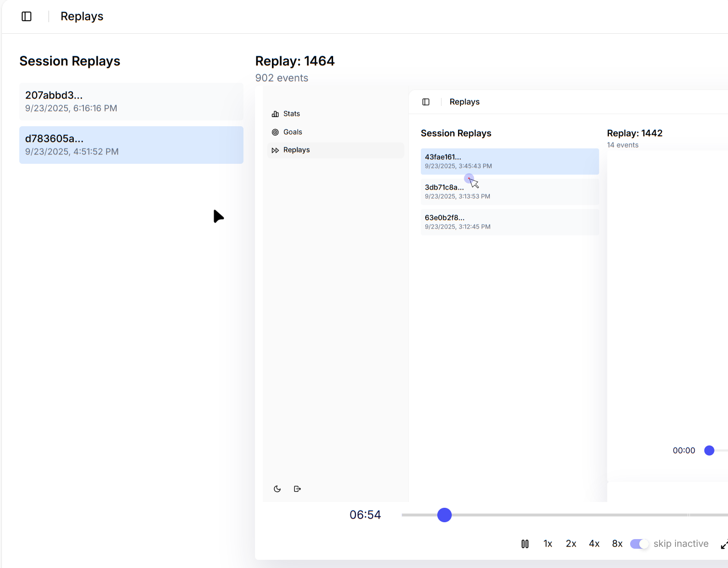Disable the skip inactive toggle
Screen dimensions: 728x568
tap(639, 544)
